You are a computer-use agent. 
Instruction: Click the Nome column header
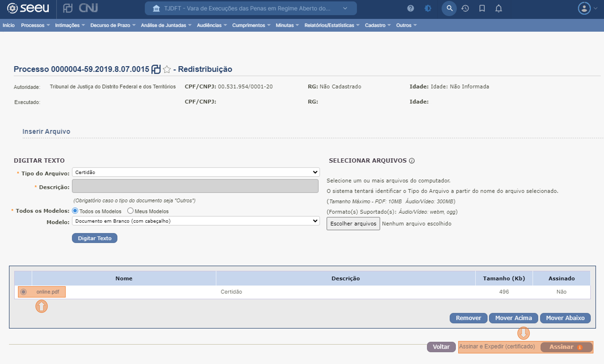point(124,278)
